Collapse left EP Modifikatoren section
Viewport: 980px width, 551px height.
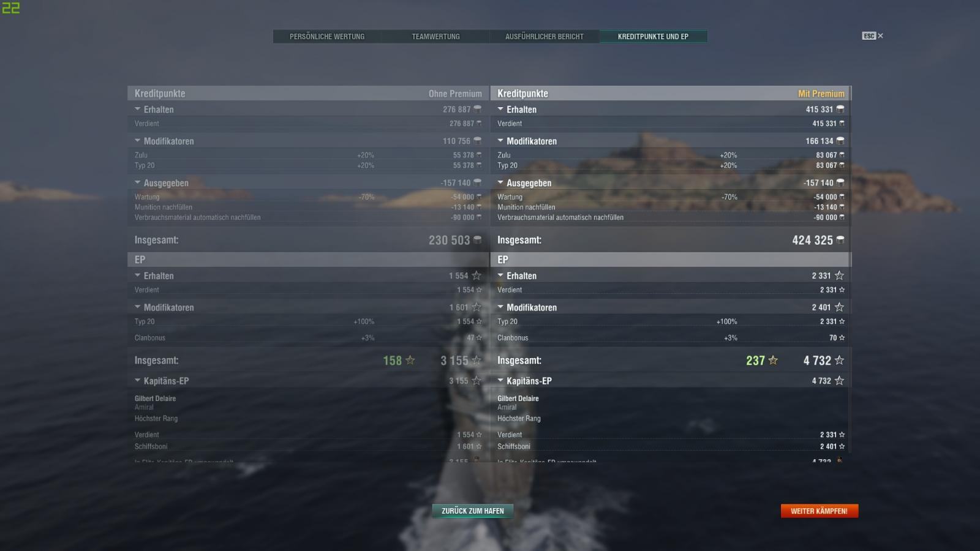coord(138,307)
